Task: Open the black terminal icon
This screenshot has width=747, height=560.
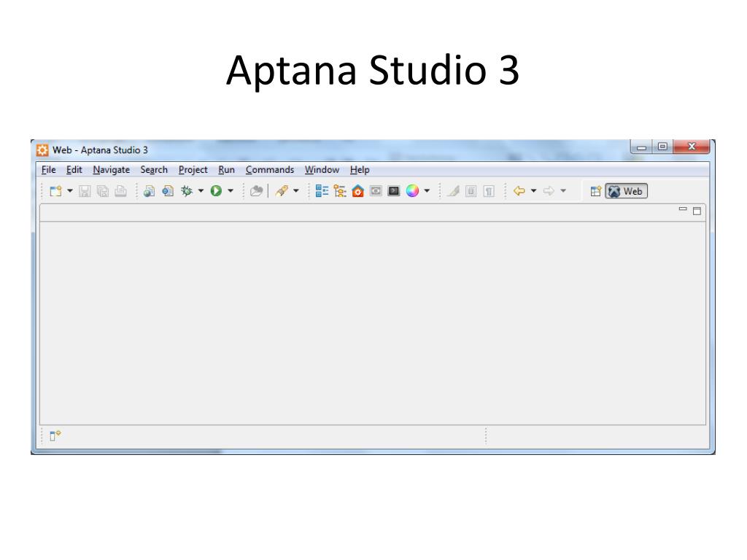Action: pyautogui.click(x=393, y=191)
